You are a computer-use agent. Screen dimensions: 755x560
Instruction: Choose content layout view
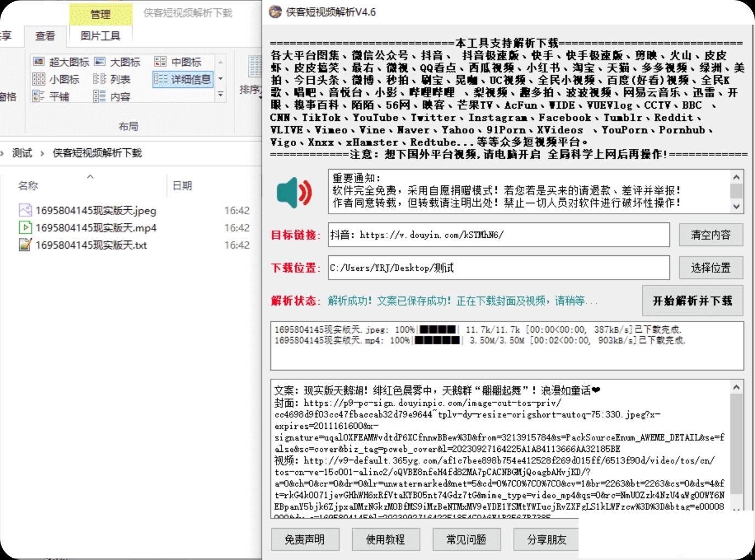[x=113, y=97]
